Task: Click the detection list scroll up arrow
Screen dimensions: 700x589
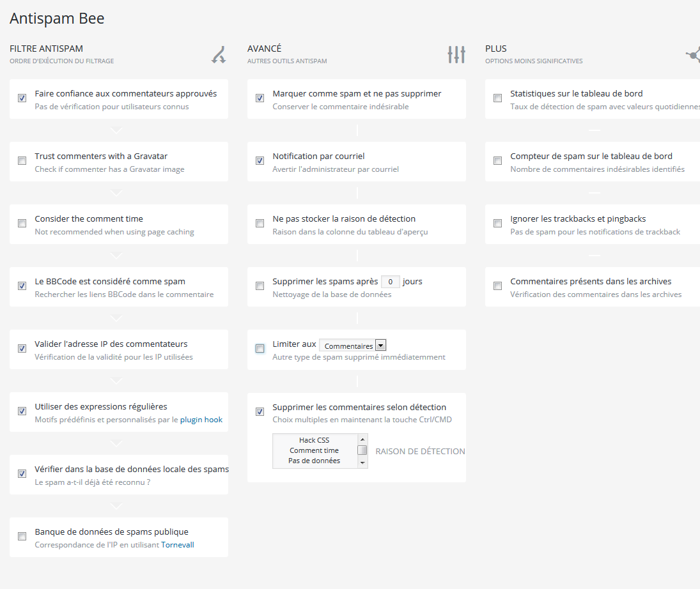Action: click(362, 440)
